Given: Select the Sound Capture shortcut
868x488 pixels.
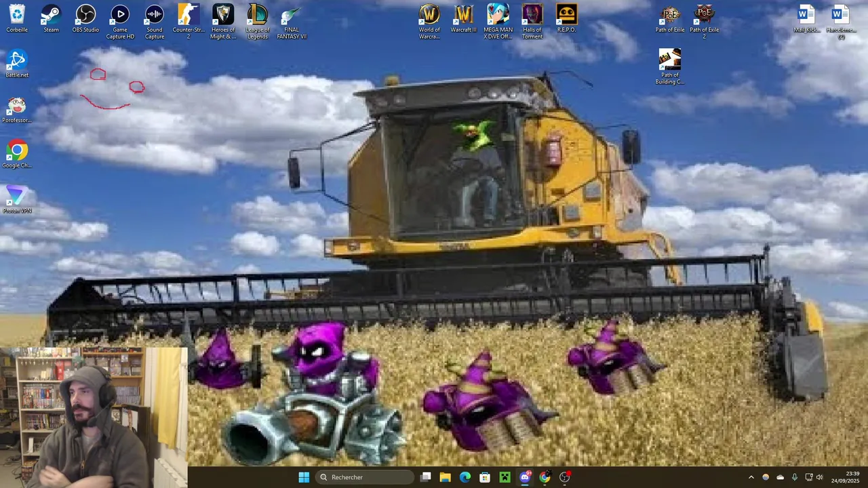Looking at the screenshot, I should tap(155, 22).
